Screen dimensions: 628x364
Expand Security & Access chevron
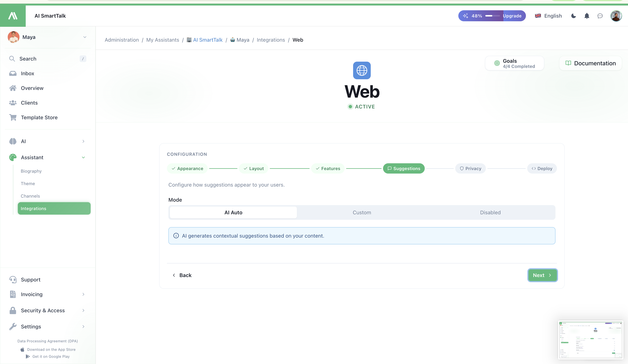click(x=83, y=310)
